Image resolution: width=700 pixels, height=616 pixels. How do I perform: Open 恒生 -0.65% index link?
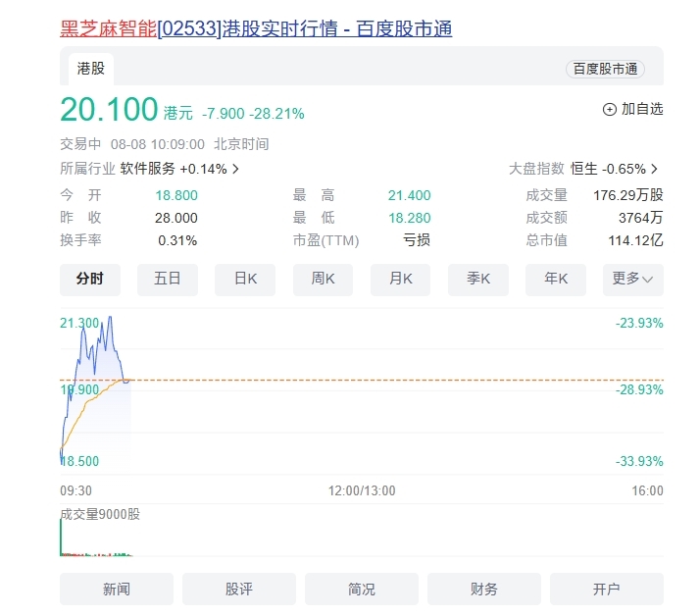[x=608, y=169]
